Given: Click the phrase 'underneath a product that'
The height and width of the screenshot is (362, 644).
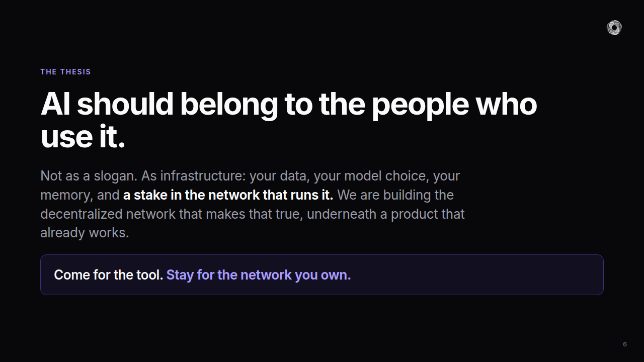Looking at the screenshot, I should (x=386, y=214).
